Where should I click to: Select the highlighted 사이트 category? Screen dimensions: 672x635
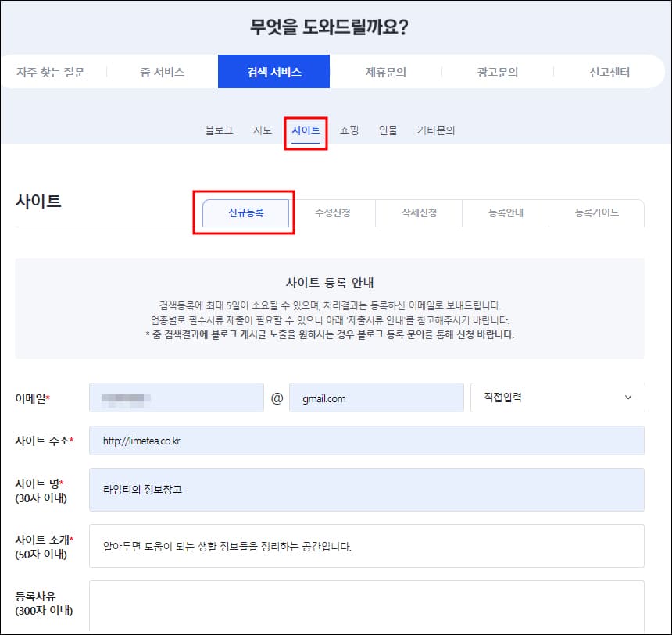pyautogui.click(x=306, y=130)
